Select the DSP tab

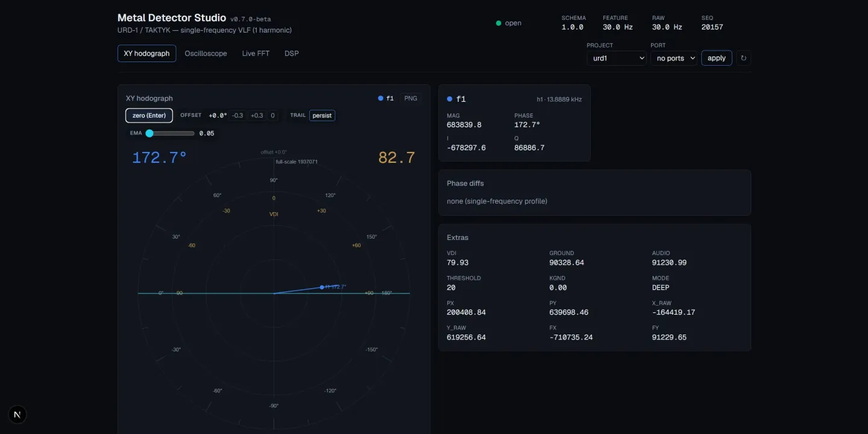click(292, 53)
